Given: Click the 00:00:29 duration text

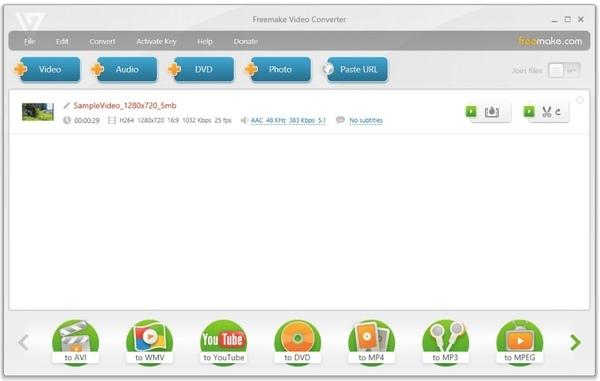Looking at the screenshot, I should [x=87, y=120].
